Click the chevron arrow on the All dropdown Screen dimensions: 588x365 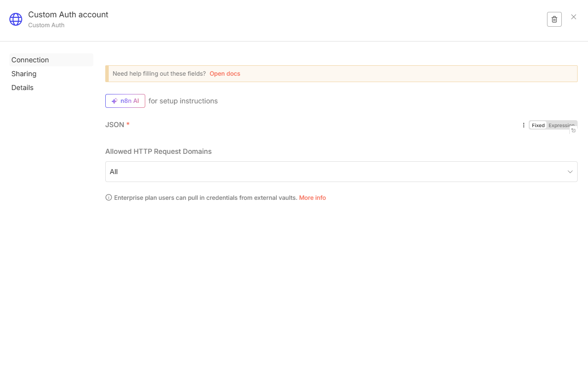click(x=570, y=172)
